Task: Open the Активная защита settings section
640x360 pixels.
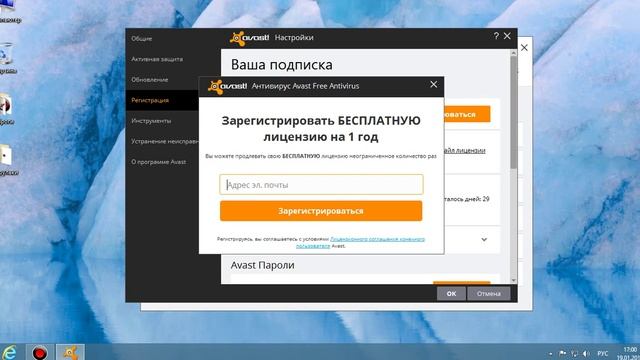Action: 157,59
